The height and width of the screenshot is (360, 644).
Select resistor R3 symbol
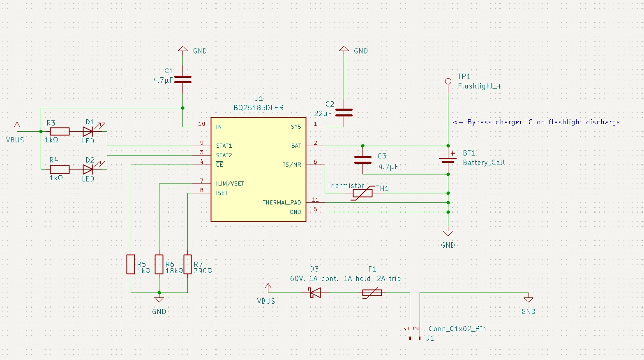60,132
